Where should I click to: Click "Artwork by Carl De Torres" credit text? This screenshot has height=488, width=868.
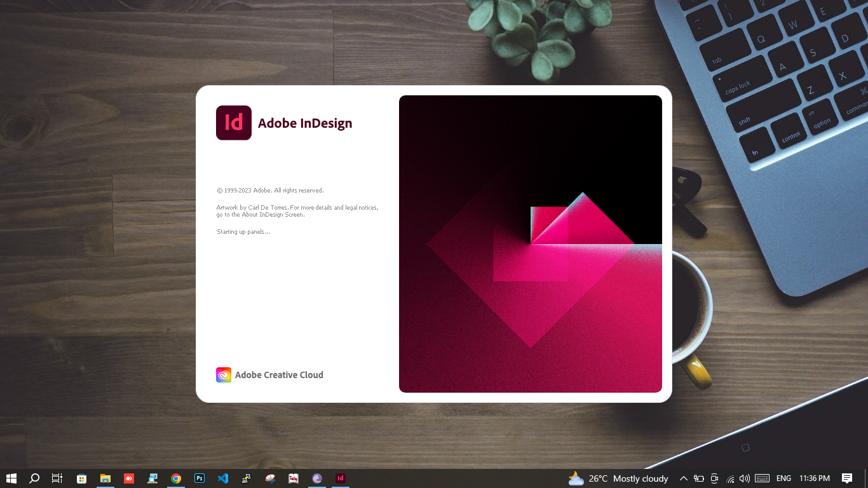tap(252, 208)
